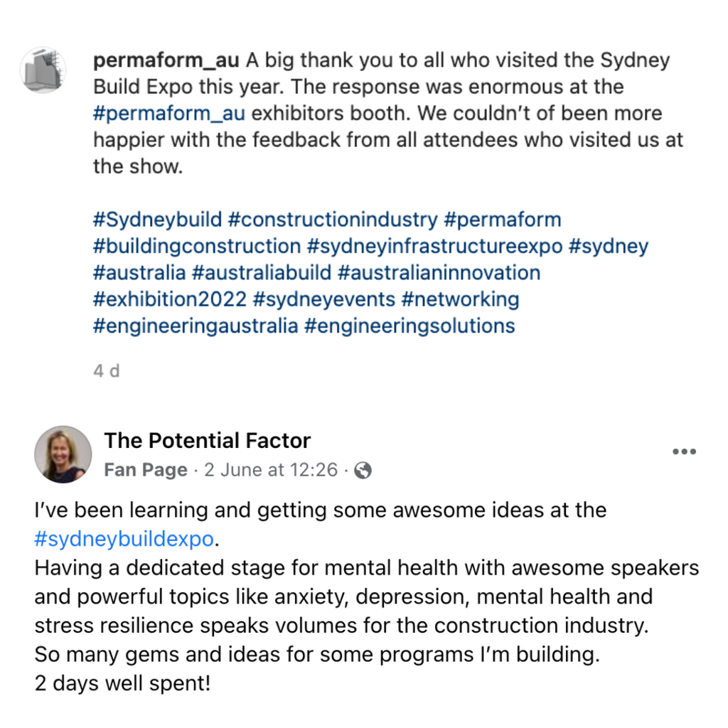
Task: Click the #sydneybuildexpo hashtag
Action: 124,539
